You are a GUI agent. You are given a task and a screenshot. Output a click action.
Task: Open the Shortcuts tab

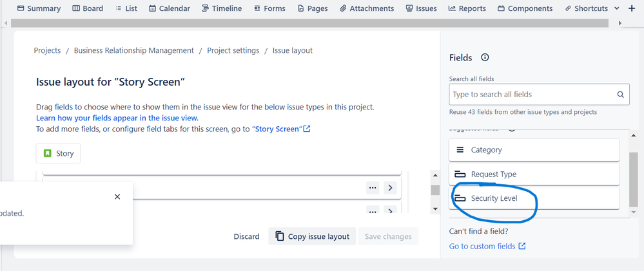point(587,8)
